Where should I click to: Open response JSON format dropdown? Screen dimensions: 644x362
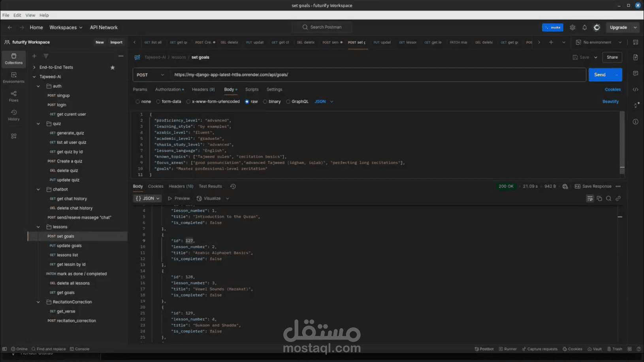point(147,198)
